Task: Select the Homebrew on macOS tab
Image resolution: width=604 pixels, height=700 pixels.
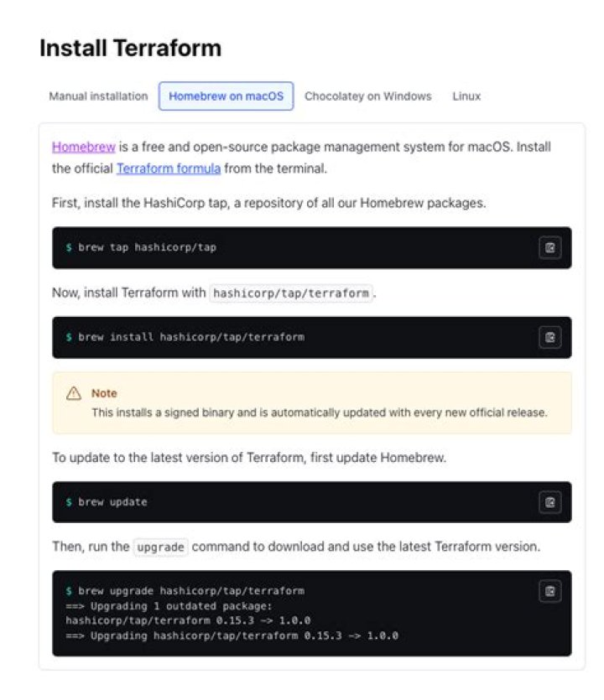Action: [226, 96]
